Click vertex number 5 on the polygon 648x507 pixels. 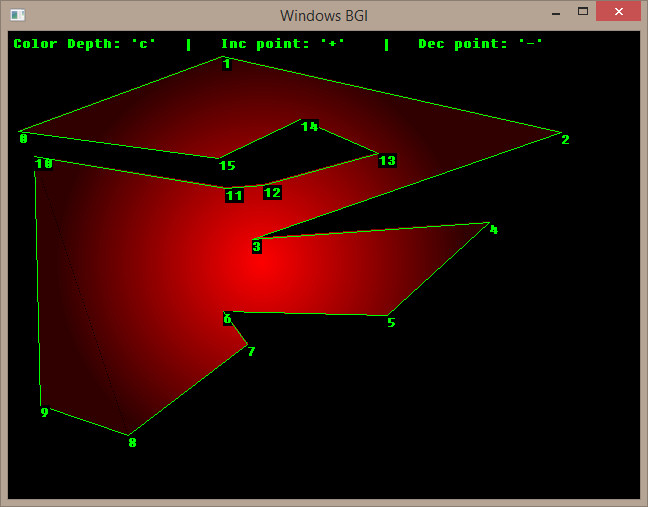391,322
